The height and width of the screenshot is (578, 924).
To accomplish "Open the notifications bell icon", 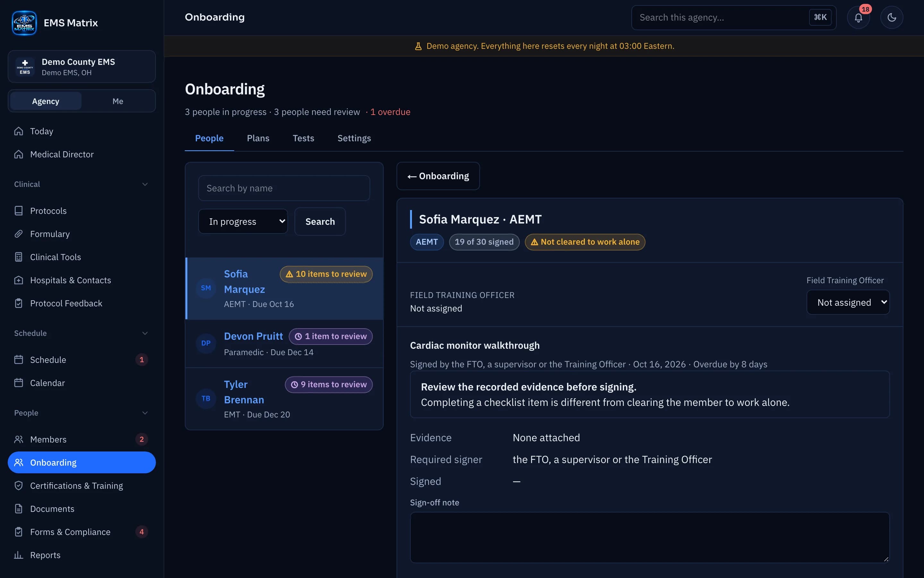I will click(858, 18).
